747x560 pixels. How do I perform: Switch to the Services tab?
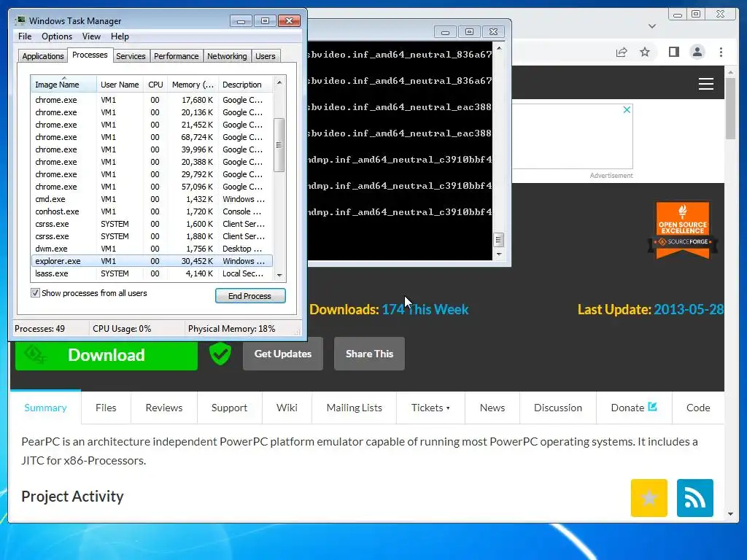pyautogui.click(x=131, y=56)
